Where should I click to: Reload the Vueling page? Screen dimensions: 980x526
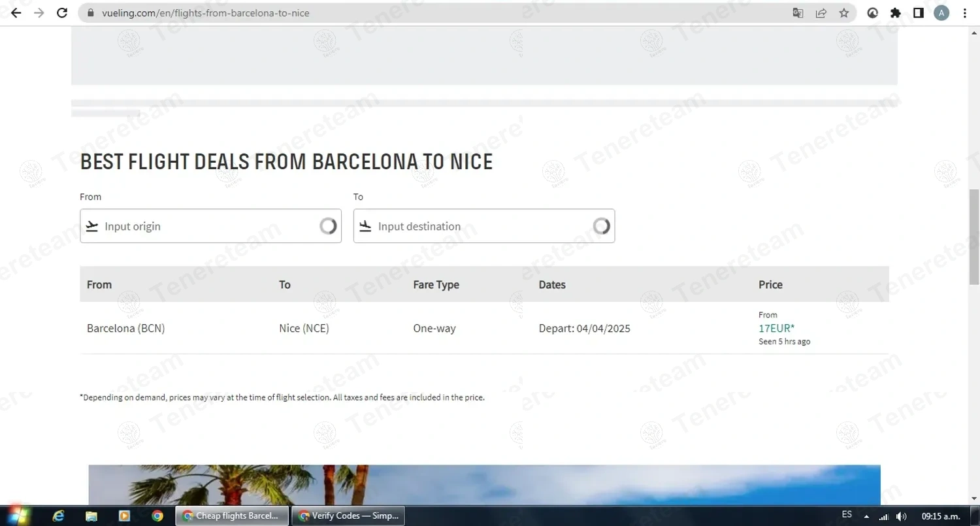click(x=62, y=13)
